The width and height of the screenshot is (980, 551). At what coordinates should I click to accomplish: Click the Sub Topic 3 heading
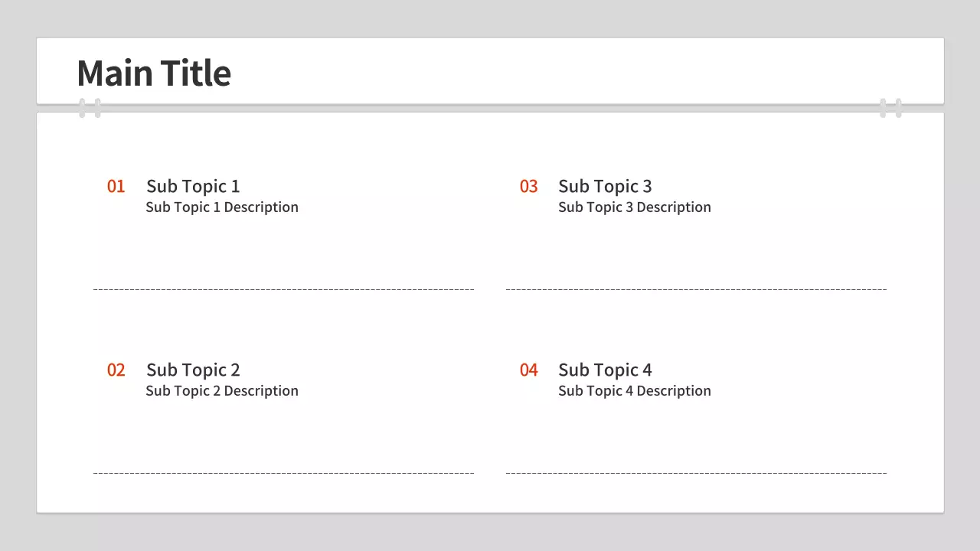(x=605, y=187)
